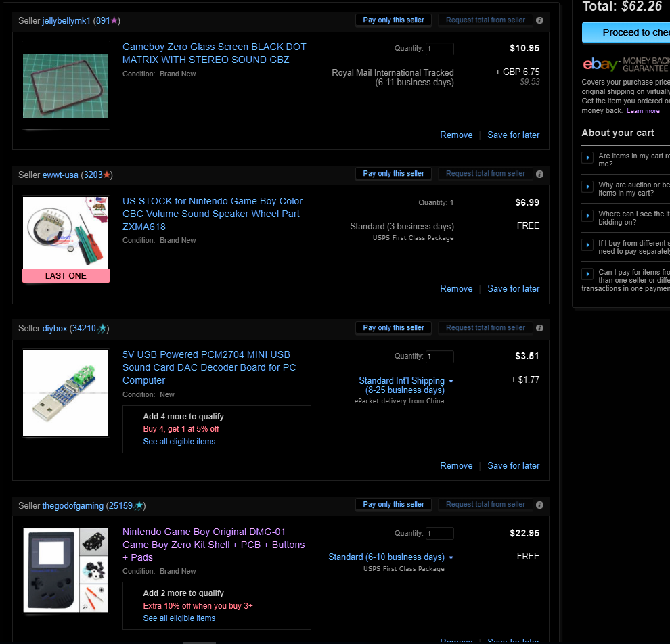670x644 pixels.
Task: Save GBC Volume Speaker Wheel for later
Action: (x=513, y=289)
